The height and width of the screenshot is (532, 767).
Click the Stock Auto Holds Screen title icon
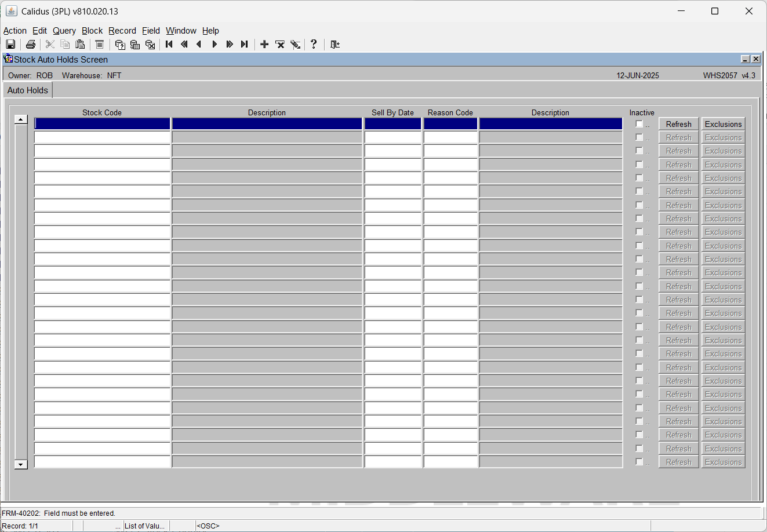(x=8, y=59)
